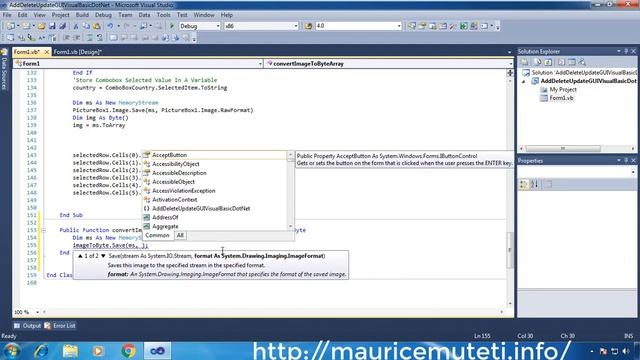Open Data Sources side tab
This screenshot has width=640, height=360.
4,70
